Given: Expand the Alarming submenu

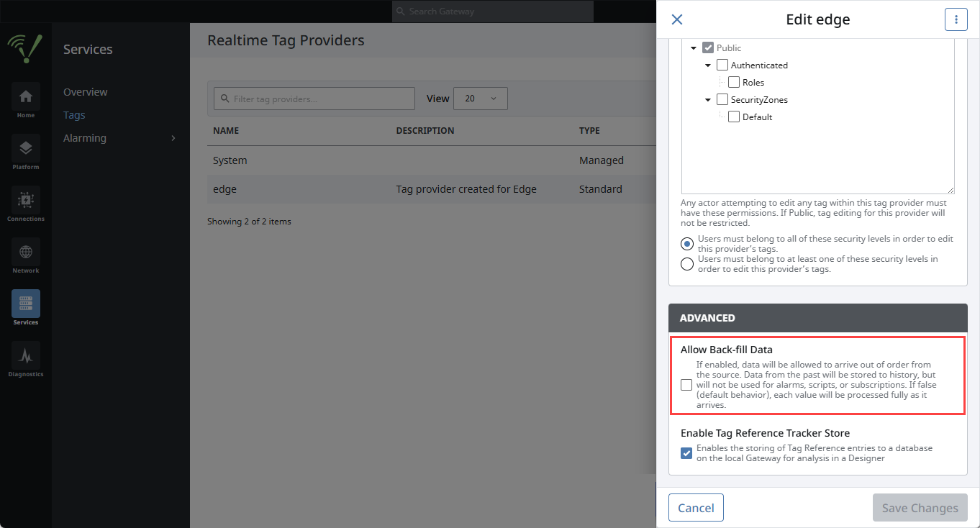Looking at the screenshot, I should [x=121, y=138].
